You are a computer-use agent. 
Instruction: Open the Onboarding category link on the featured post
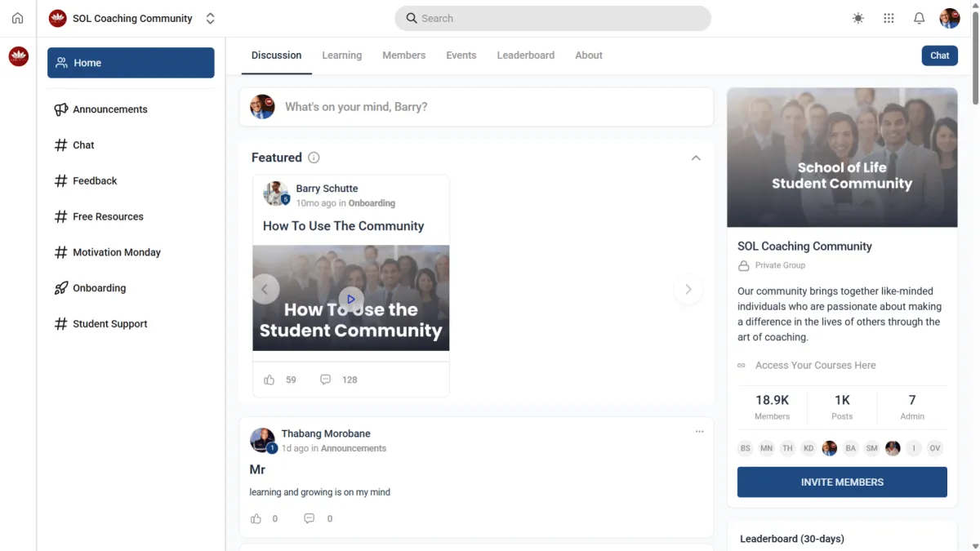tap(372, 203)
